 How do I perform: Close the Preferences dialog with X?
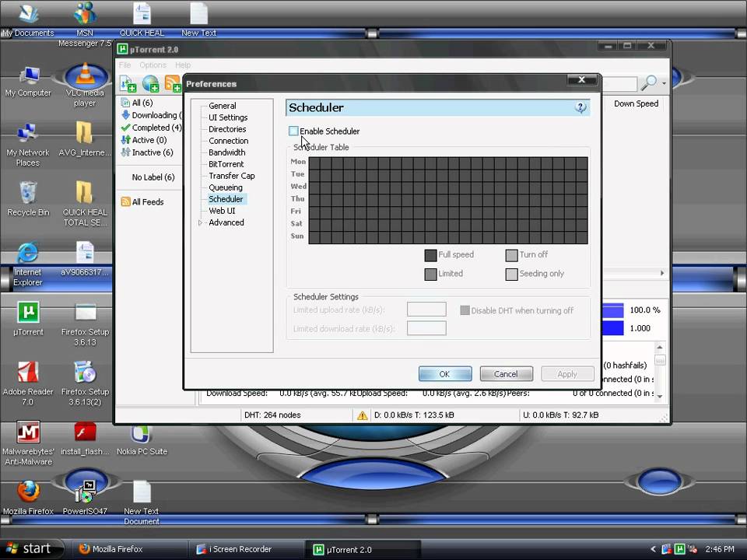pyautogui.click(x=582, y=80)
